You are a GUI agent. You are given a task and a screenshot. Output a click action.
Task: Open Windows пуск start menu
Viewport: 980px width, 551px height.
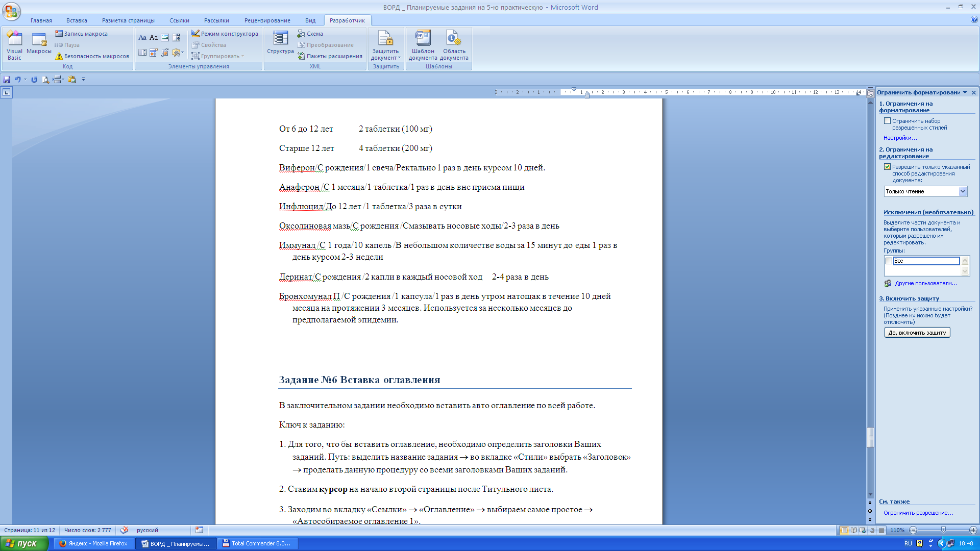click(24, 543)
